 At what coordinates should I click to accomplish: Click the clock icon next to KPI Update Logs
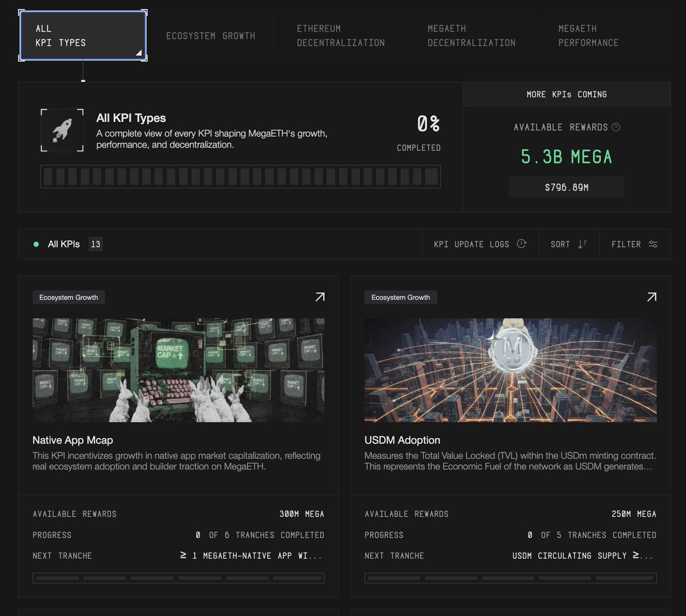pos(521,244)
